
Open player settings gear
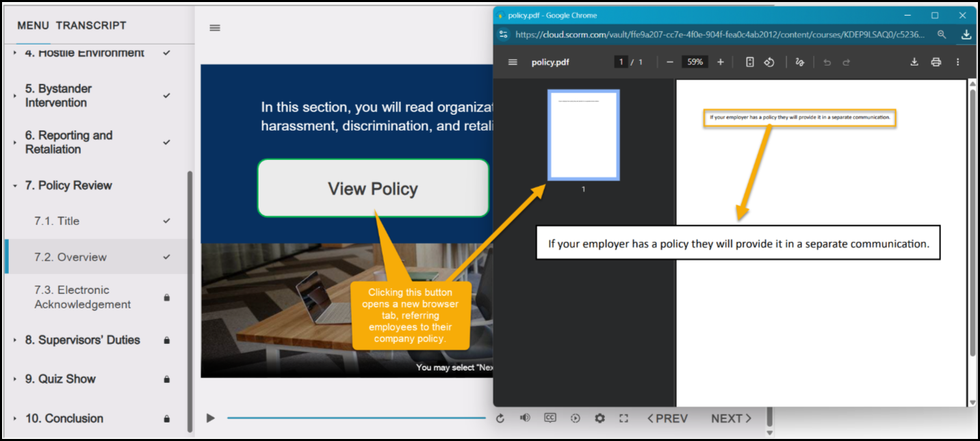coord(600,418)
